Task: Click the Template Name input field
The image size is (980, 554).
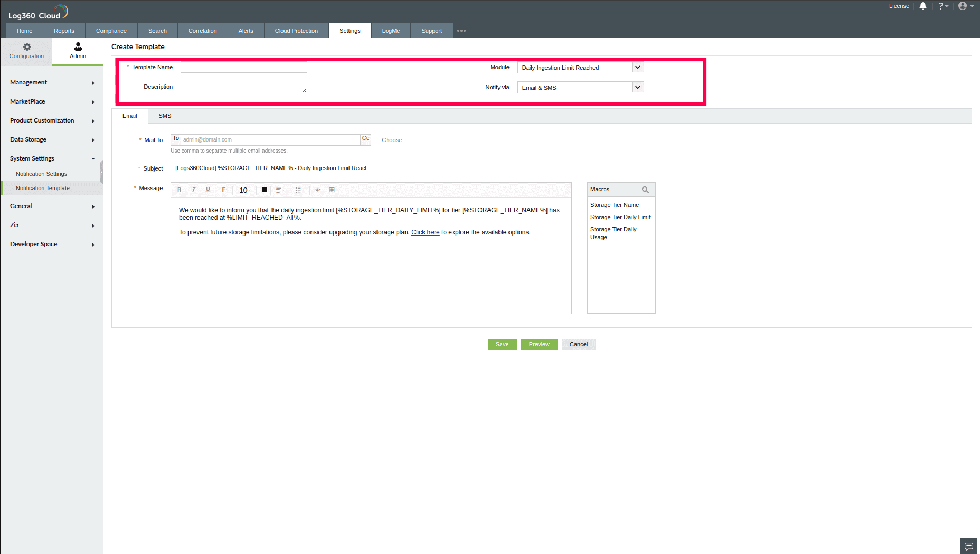Action: point(243,67)
